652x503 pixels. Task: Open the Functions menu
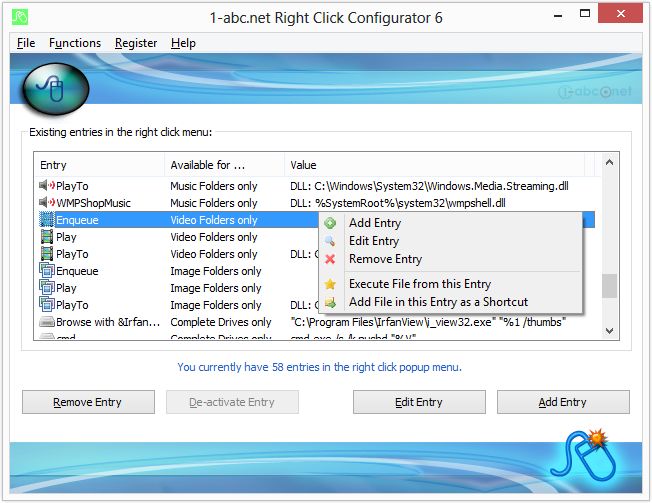(x=75, y=43)
